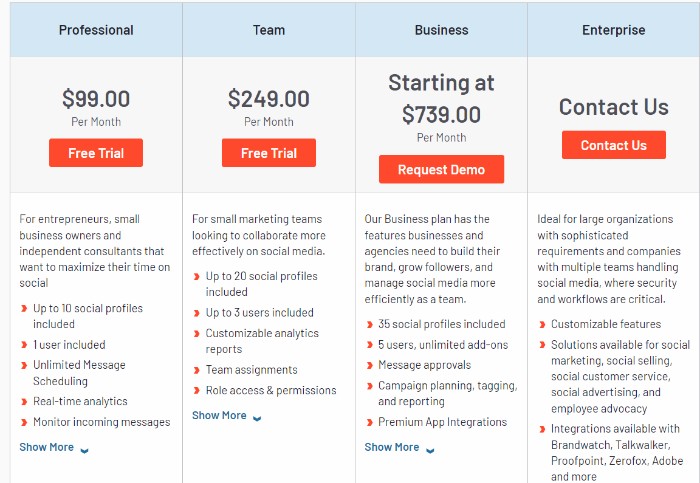
Task: Request a demo of Business plan
Action: 442,169
